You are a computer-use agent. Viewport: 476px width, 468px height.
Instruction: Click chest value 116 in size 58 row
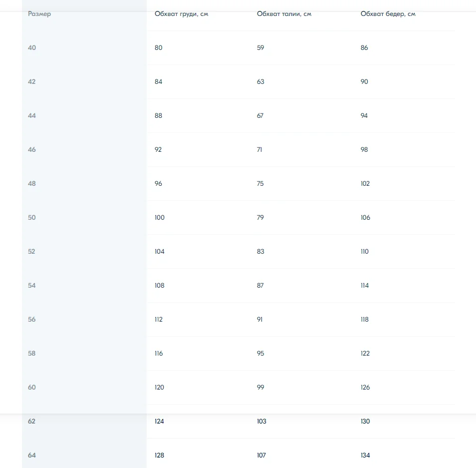159,354
